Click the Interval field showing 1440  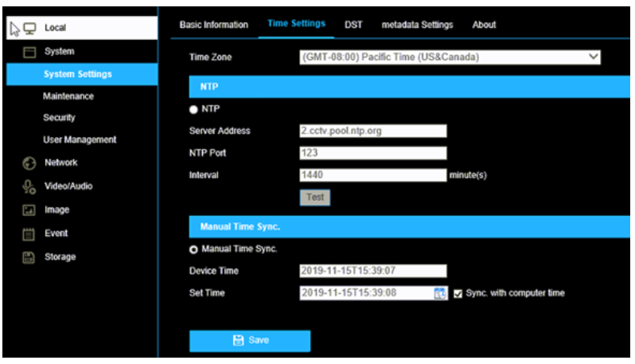click(x=373, y=175)
